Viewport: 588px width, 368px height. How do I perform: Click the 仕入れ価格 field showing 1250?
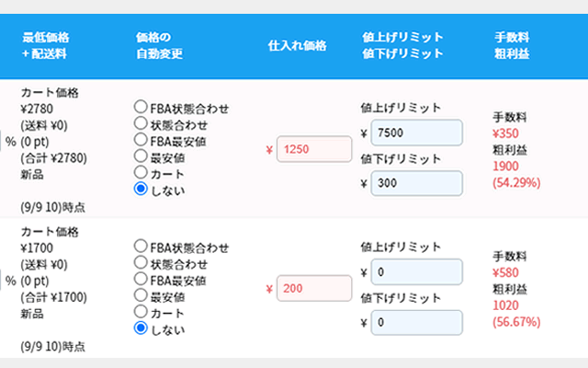coord(314,149)
